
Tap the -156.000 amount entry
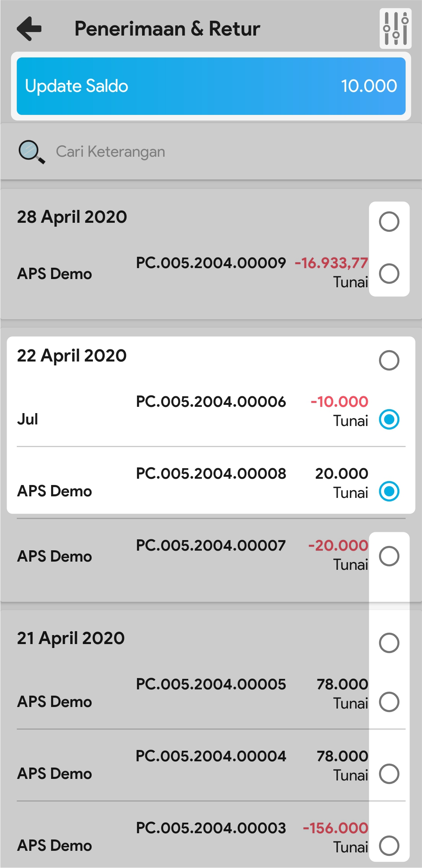(335, 828)
